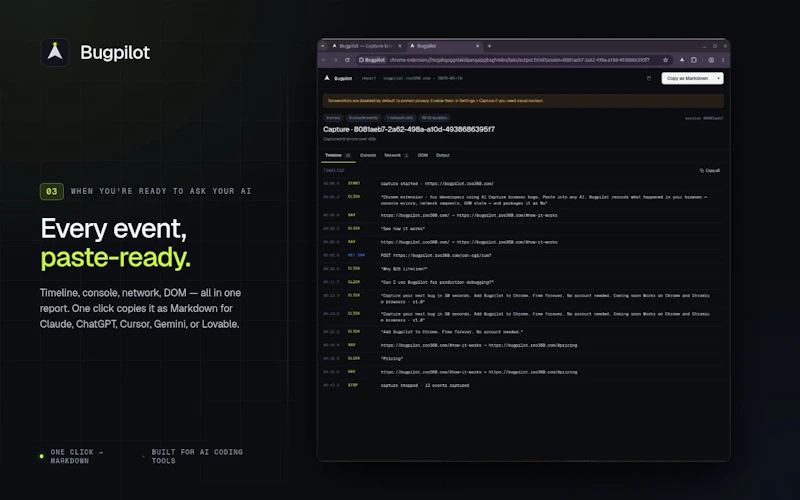Image resolution: width=800 pixels, height=500 pixels.
Task: Click the Copy all button in the timeline
Action: [x=710, y=170]
